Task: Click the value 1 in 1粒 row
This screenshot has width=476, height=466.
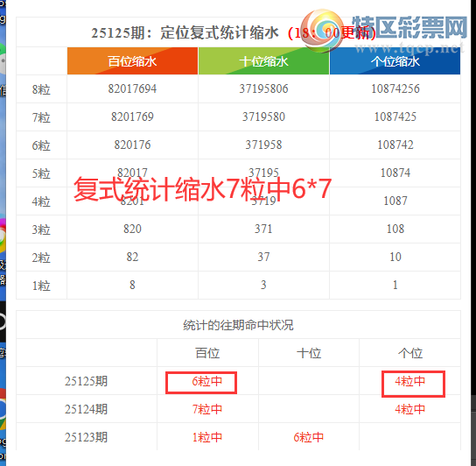Action: [x=395, y=285]
